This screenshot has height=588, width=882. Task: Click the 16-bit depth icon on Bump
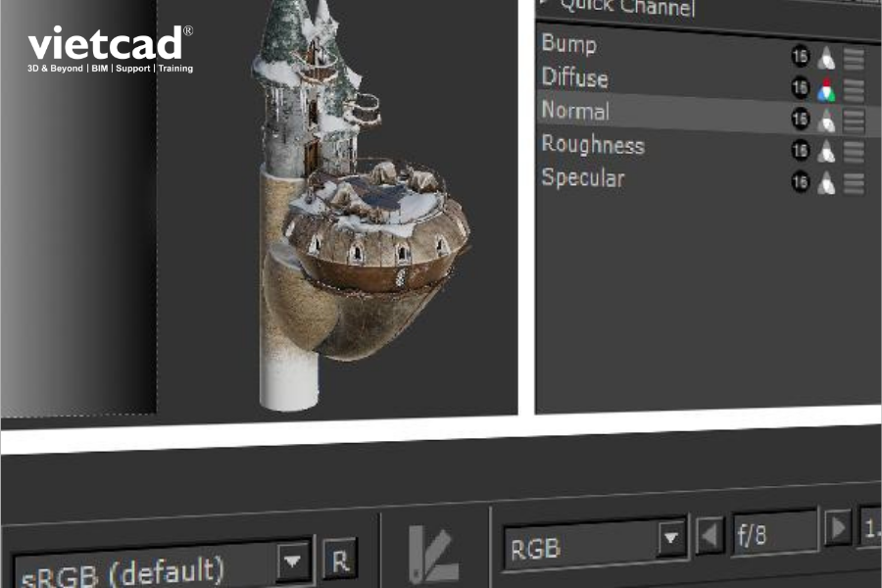click(800, 56)
